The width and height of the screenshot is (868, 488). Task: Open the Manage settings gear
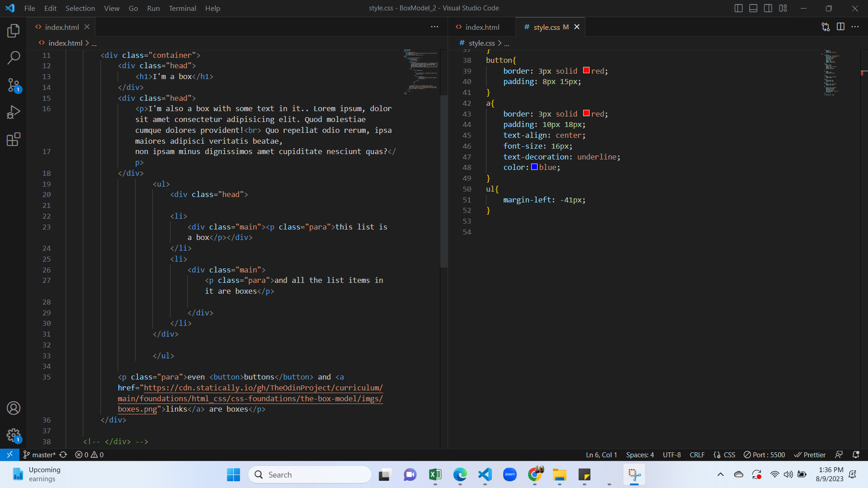[x=13, y=435]
